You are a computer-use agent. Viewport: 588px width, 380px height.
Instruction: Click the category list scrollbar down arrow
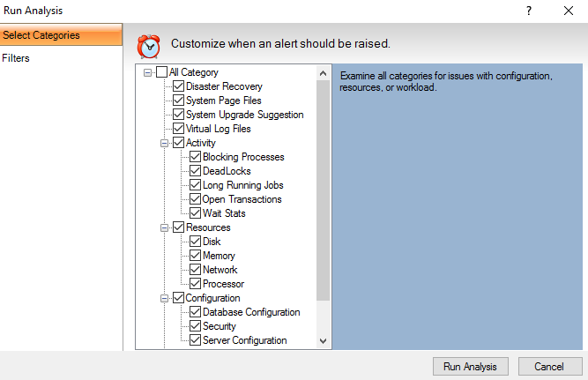click(323, 340)
